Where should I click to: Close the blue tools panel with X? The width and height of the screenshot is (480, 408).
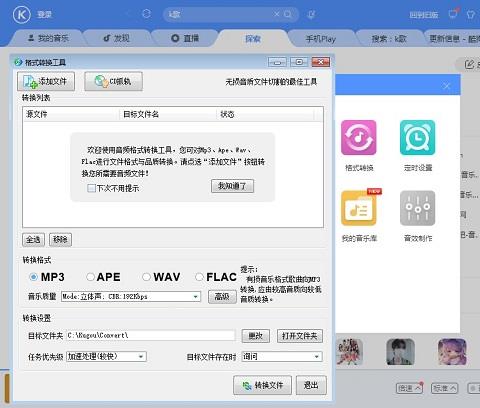pyautogui.click(x=447, y=86)
